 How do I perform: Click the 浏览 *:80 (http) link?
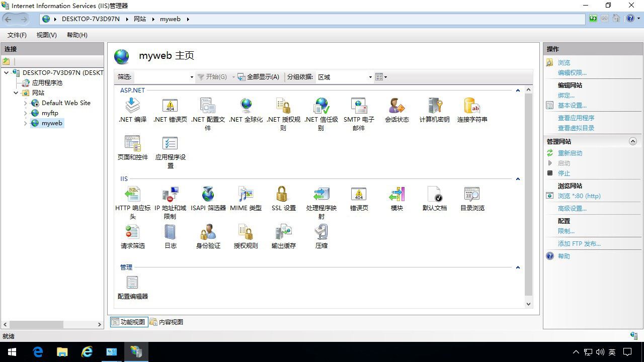pos(579,196)
